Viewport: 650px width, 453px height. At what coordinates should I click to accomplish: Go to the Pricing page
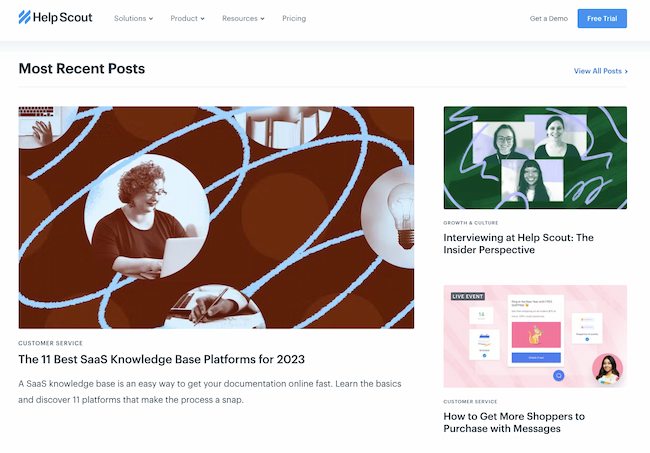coord(294,18)
